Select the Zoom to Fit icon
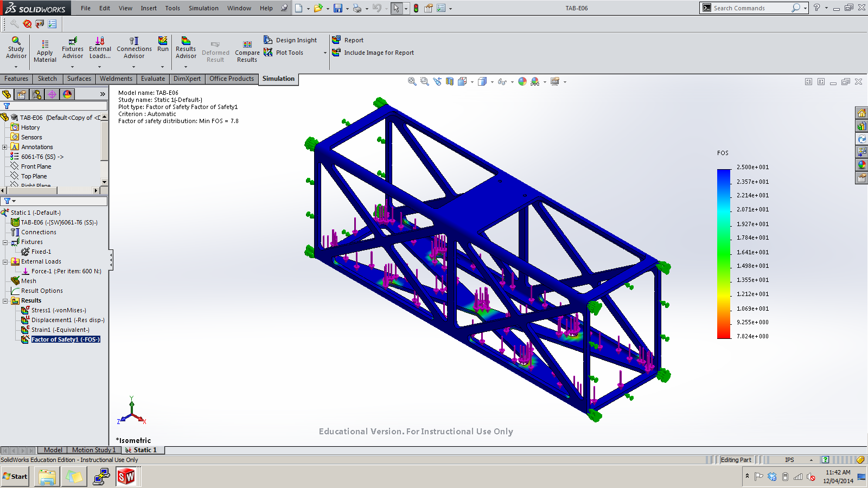 click(x=411, y=81)
